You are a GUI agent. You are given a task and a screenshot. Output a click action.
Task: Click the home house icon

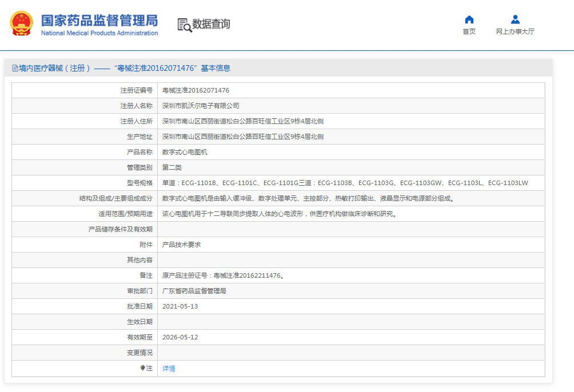469,19
